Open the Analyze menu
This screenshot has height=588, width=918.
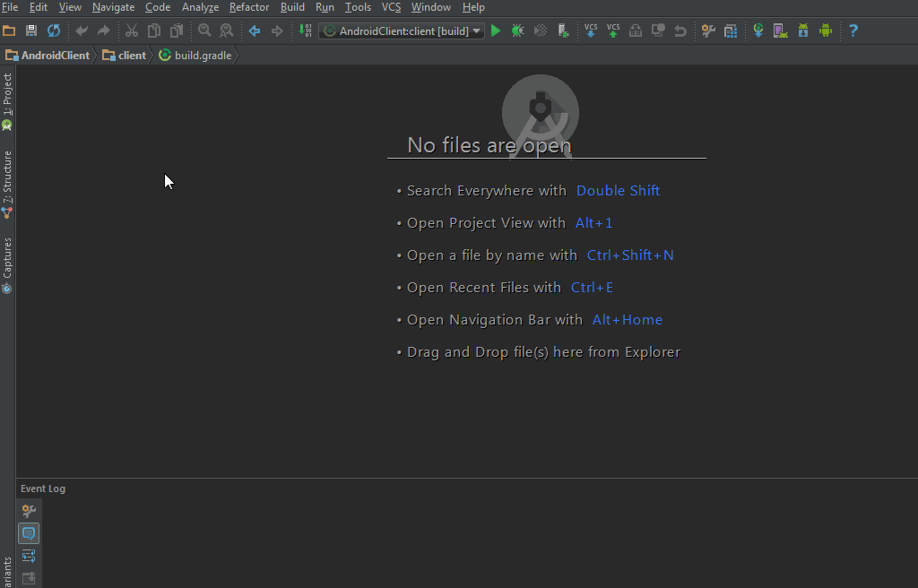coord(200,7)
